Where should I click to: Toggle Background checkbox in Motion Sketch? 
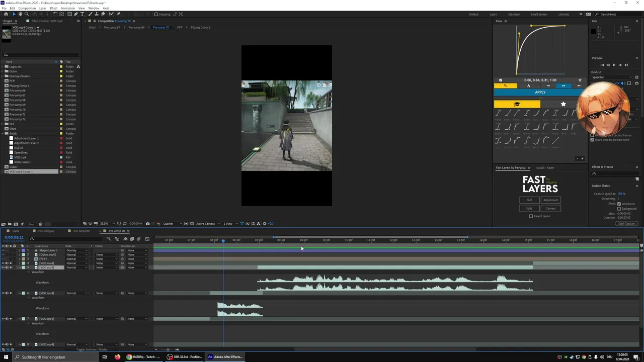click(619, 209)
